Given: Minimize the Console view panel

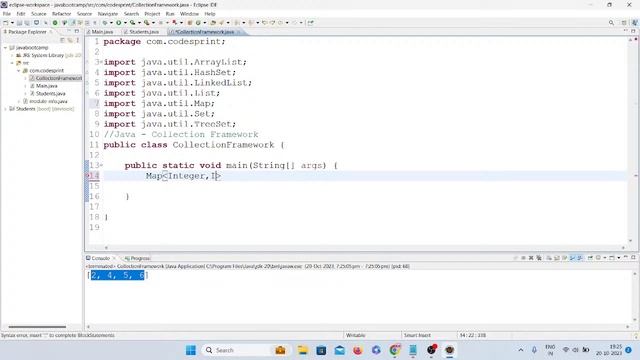Looking at the screenshot, I should pos(626,258).
